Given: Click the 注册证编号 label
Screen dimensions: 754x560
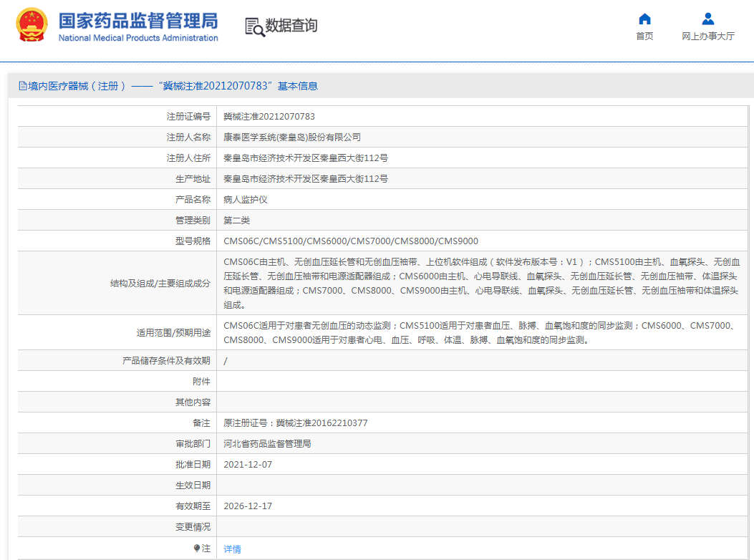Looking at the screenshot, I should 188,117.
